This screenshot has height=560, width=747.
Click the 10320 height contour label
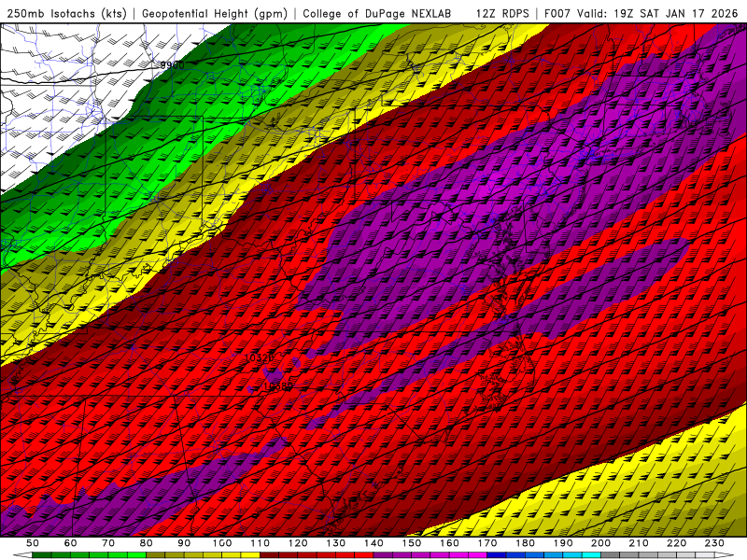click(x=260, y=357)
